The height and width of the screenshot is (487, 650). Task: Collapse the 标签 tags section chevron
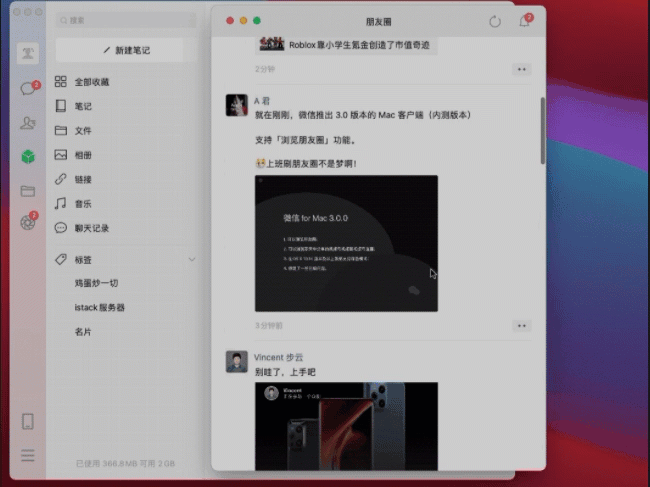(192, 259)
